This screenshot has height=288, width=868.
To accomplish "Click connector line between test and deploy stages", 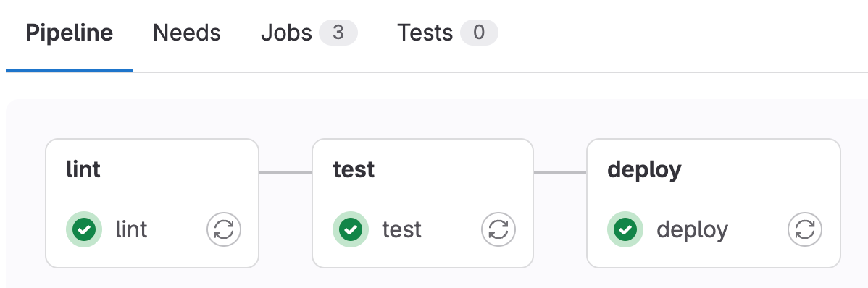I will (559, 172).
